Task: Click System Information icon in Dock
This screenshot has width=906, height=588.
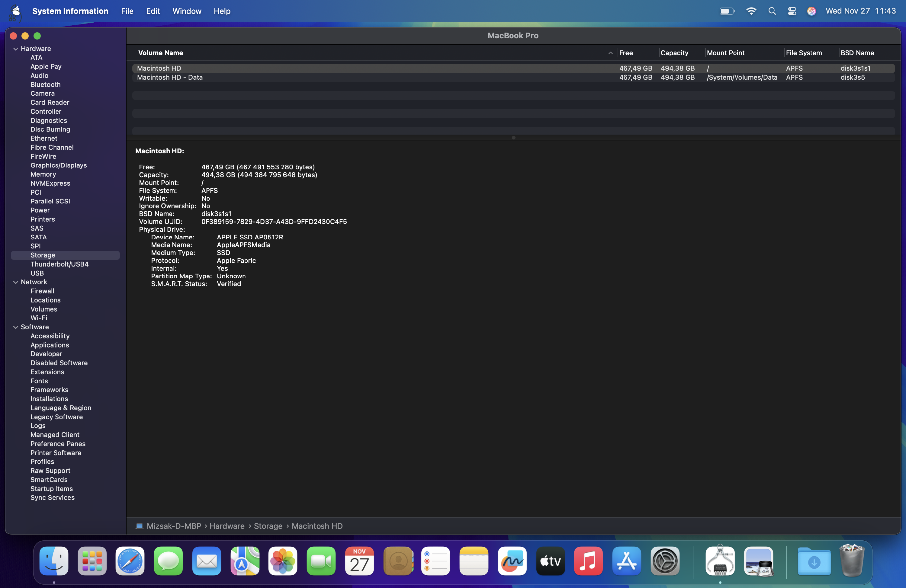Action: [x=720, y=561]
